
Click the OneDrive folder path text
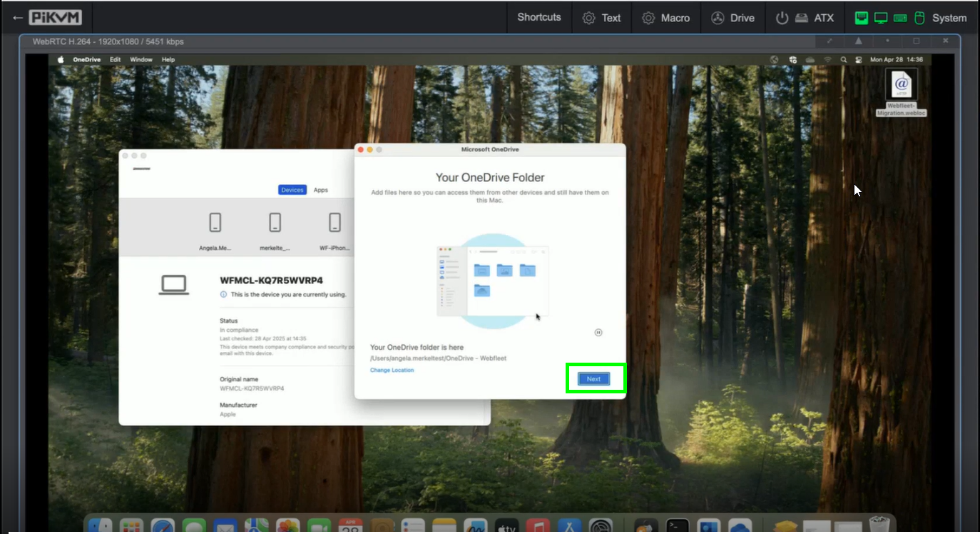[438, 358]
